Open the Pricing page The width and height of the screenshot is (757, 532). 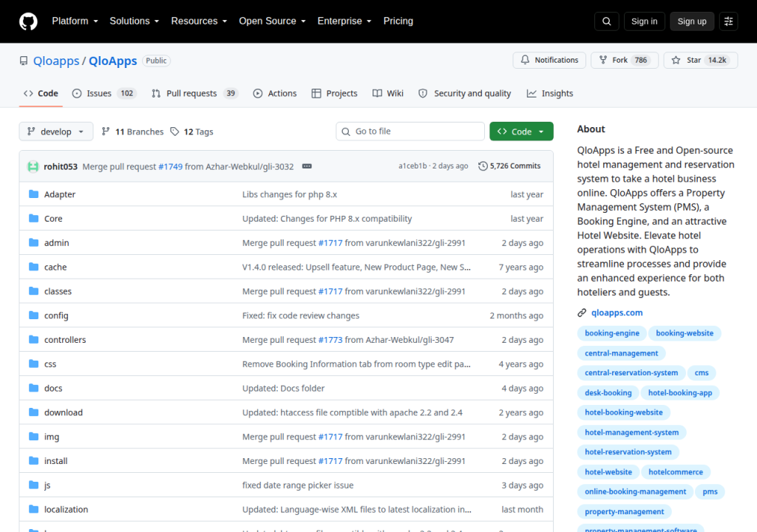click(x=398, y=21)
